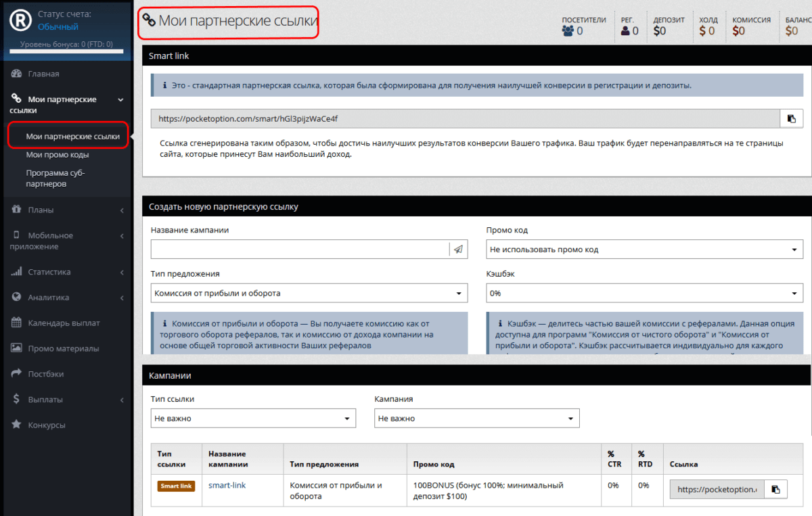Click the Smart link badge in table

(176, 486)
